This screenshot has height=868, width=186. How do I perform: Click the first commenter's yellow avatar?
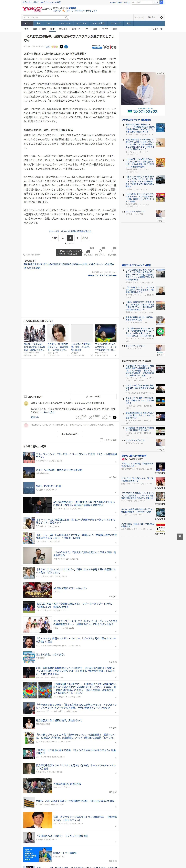click(26, 403)
